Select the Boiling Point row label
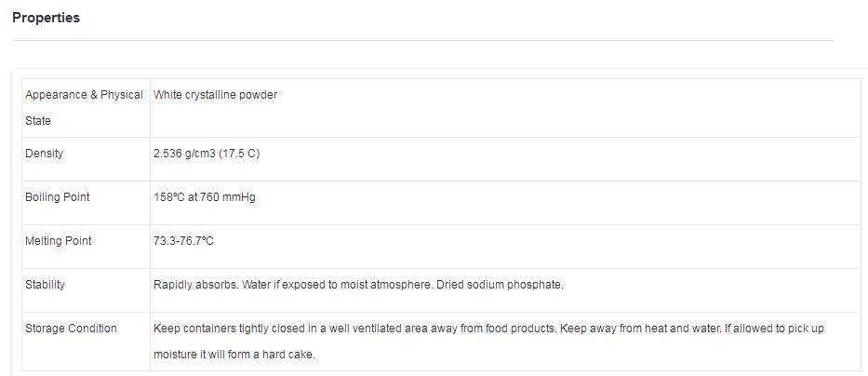This screenshot has width=868, height=376. point(57,197)
